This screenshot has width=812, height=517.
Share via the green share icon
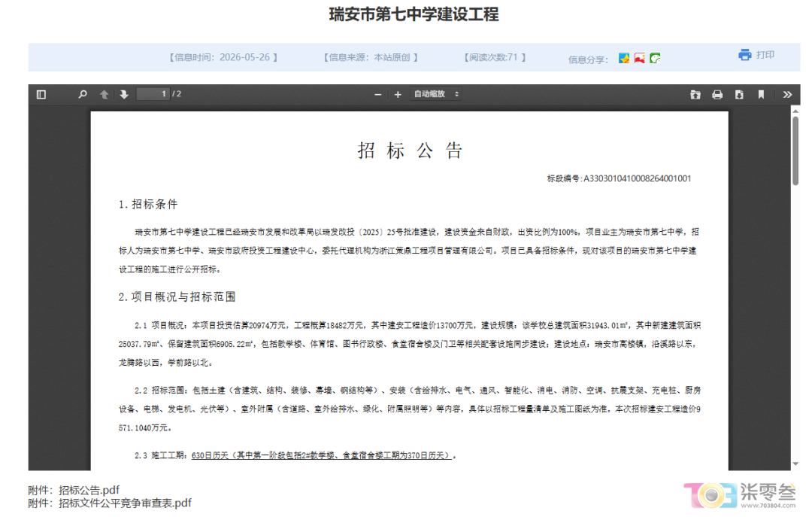pos(655,58)
